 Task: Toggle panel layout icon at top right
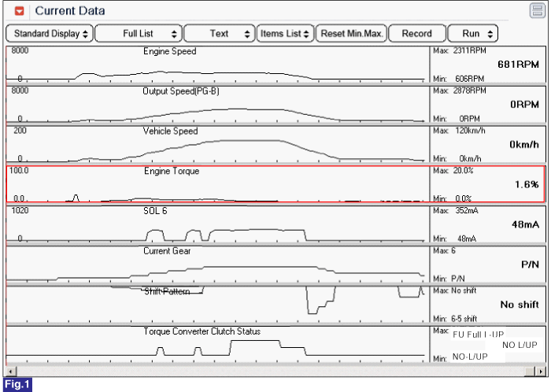pos(538,10)
